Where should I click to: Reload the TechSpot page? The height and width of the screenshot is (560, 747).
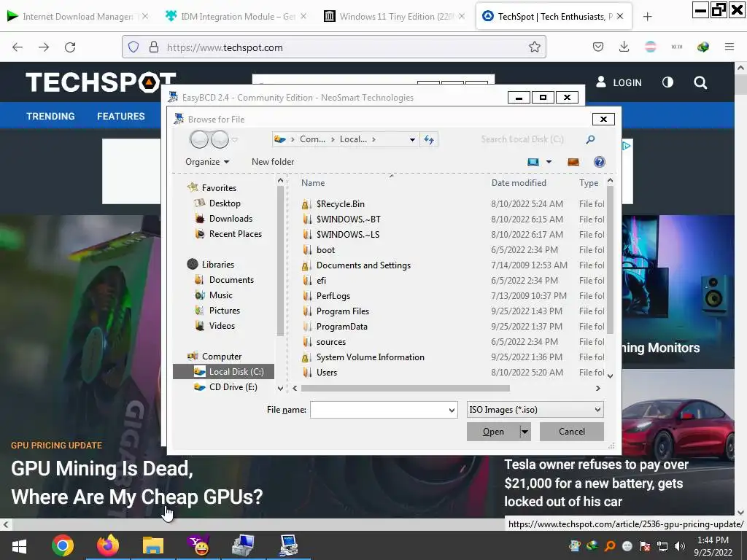click(70, 47)
